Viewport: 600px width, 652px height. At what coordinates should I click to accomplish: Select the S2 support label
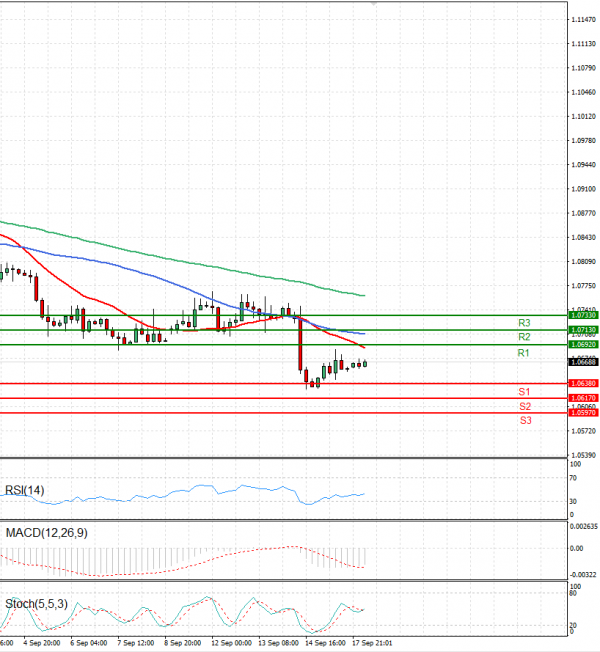pos(525,406)
